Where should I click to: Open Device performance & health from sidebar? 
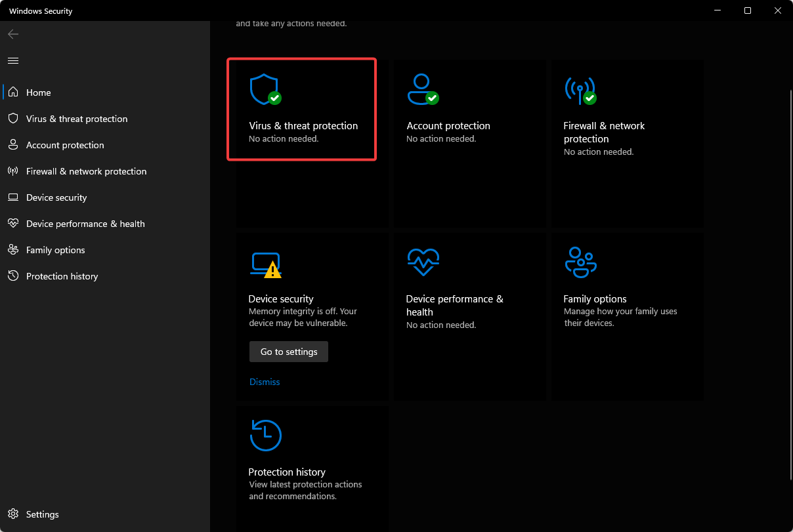[105, 224]
